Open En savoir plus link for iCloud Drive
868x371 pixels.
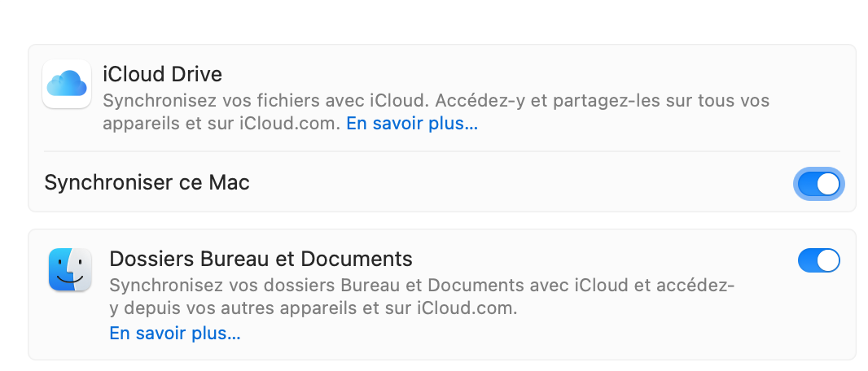[412, 124]
